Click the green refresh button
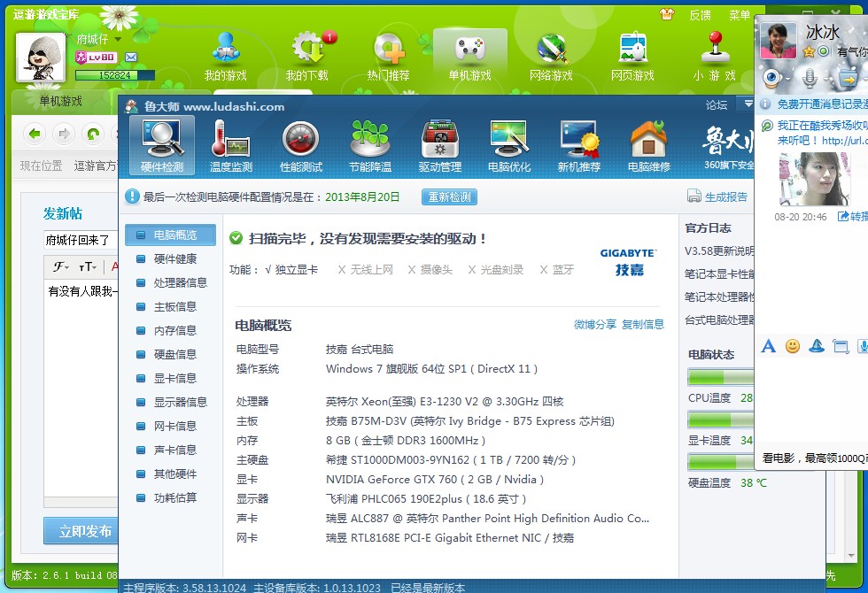The image size is (868, 593). (93, 134)
